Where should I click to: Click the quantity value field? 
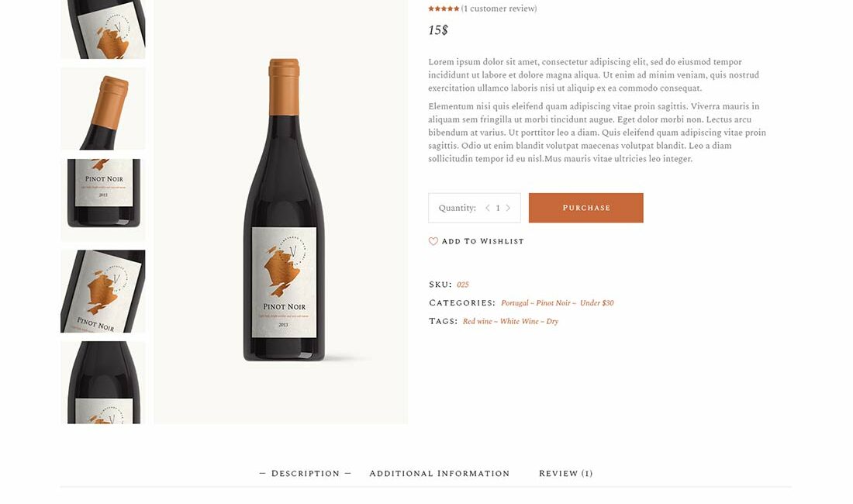pos(498,208)
